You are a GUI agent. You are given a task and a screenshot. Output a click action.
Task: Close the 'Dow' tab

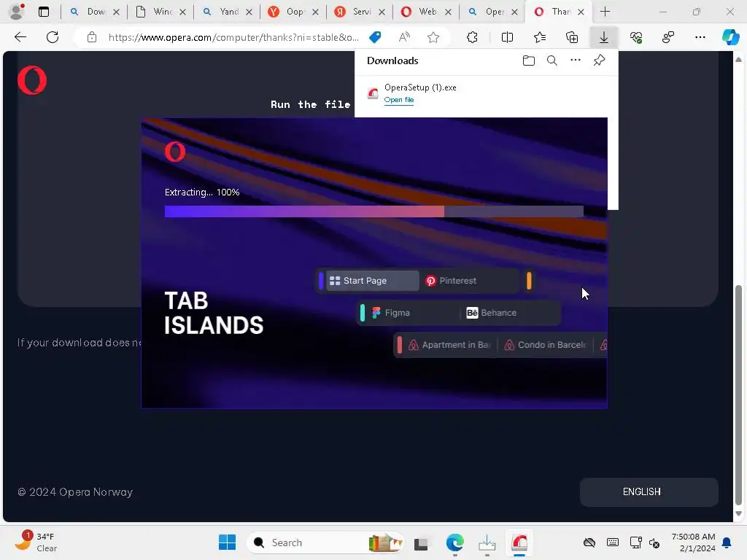pyautogui.click(x=116, y=12)
